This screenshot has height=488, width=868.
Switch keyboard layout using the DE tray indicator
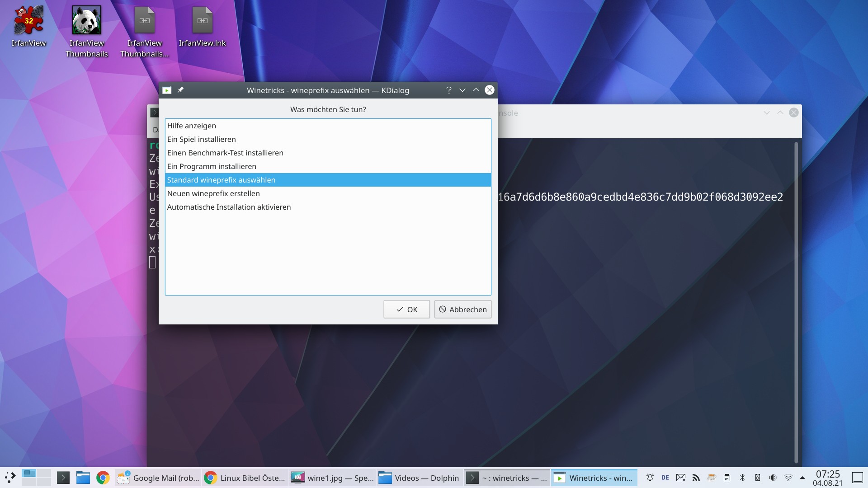tap(665, 478)
